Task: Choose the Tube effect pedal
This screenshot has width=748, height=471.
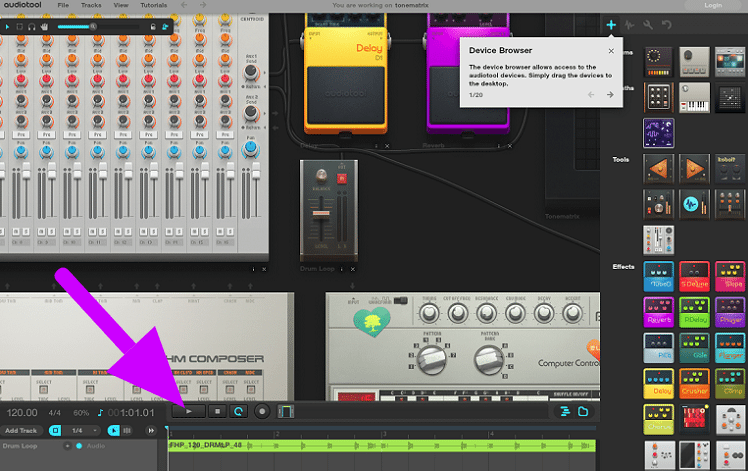Action: click(x=659, y=276)
